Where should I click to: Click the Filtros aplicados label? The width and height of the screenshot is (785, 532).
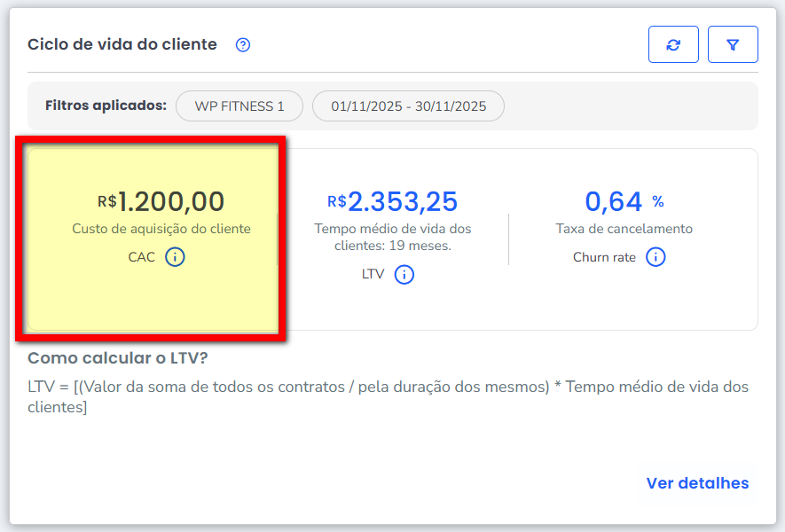(x=106, y=106)
